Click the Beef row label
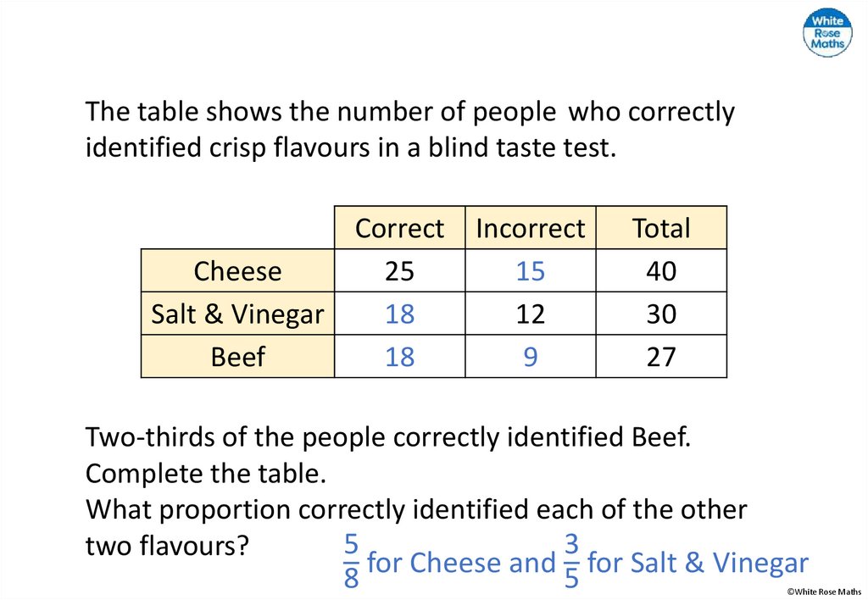Image resolution: width=868 pixels, height=600 pixels. click(237, 357)
